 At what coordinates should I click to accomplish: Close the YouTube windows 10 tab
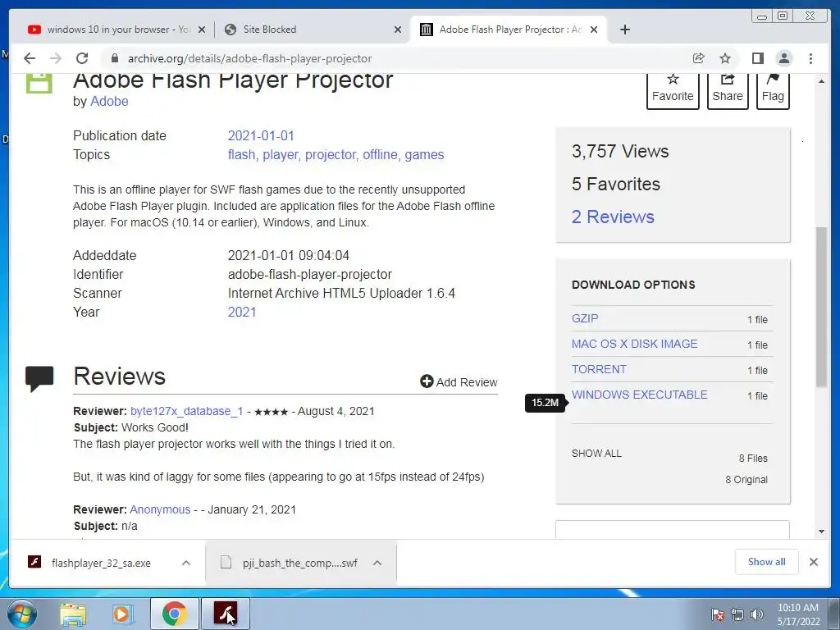(x=202, y=30)
